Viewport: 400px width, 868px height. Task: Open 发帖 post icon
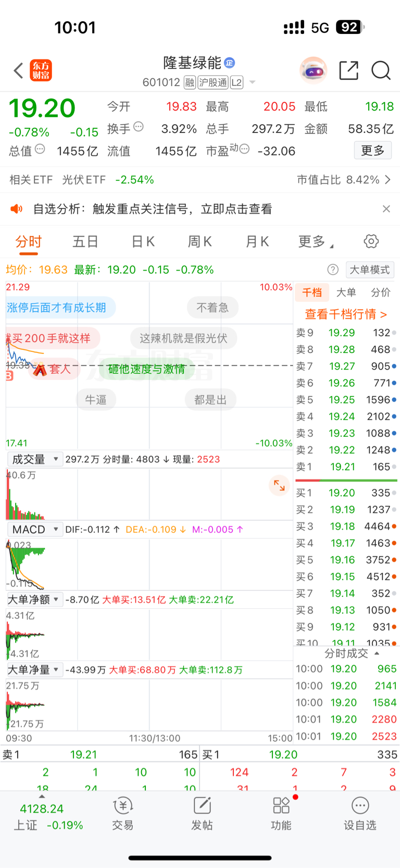[x=202, y=814]
